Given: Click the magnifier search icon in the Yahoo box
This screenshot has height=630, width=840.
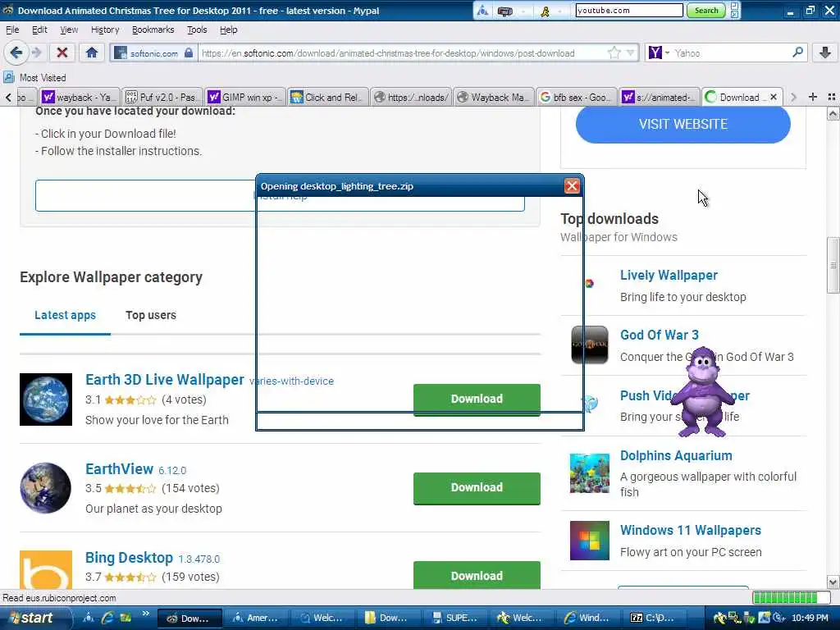Looking at the screenshot, I should [797, 52].
